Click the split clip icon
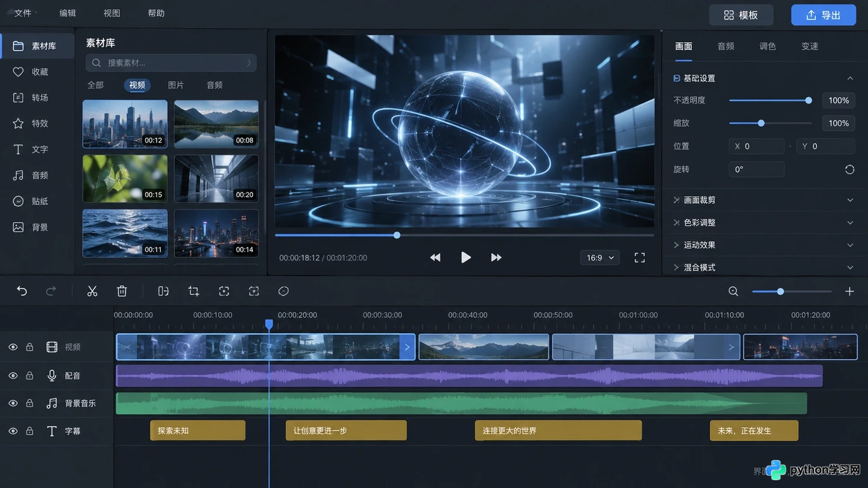 tap(163, 292)
